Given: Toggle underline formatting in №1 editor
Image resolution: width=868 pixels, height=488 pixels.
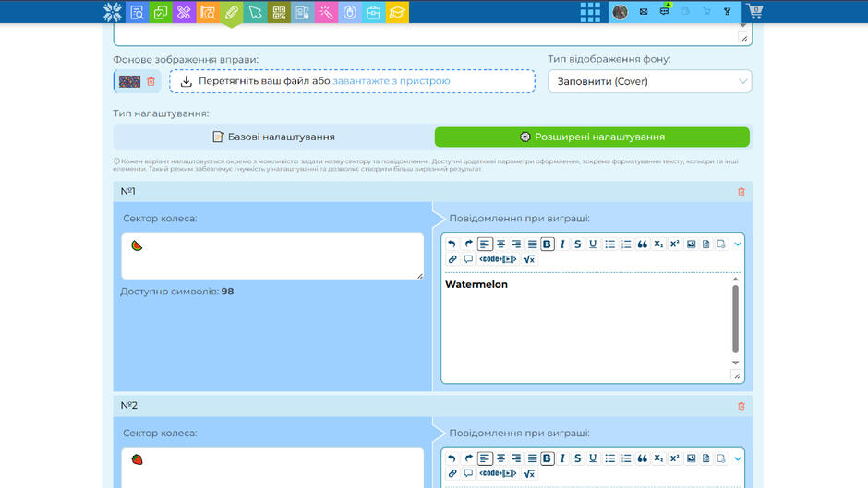Looking at the screenshot, I should tap(593, 244).
